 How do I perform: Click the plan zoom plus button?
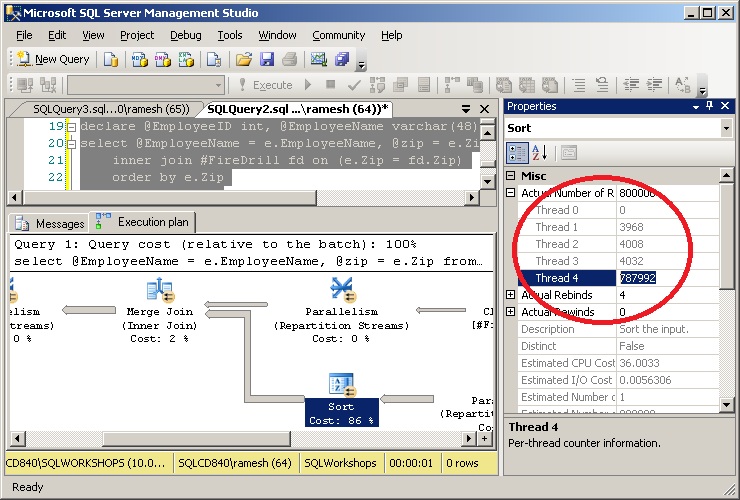[x=485, y=439]
